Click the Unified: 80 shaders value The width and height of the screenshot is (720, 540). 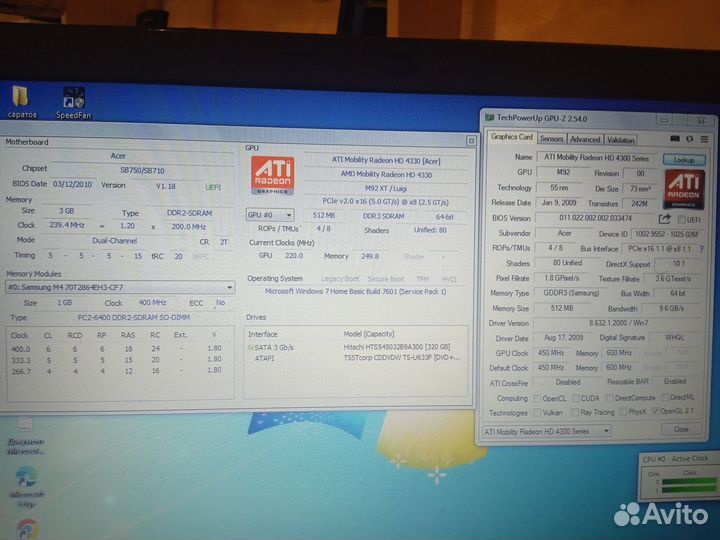coord(430,230)
